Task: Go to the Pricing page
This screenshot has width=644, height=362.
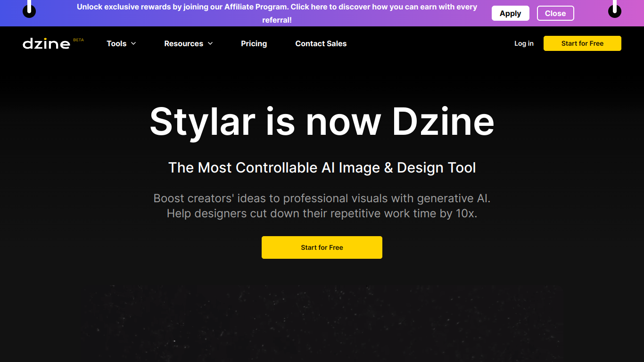Action: tap(254, 43)
